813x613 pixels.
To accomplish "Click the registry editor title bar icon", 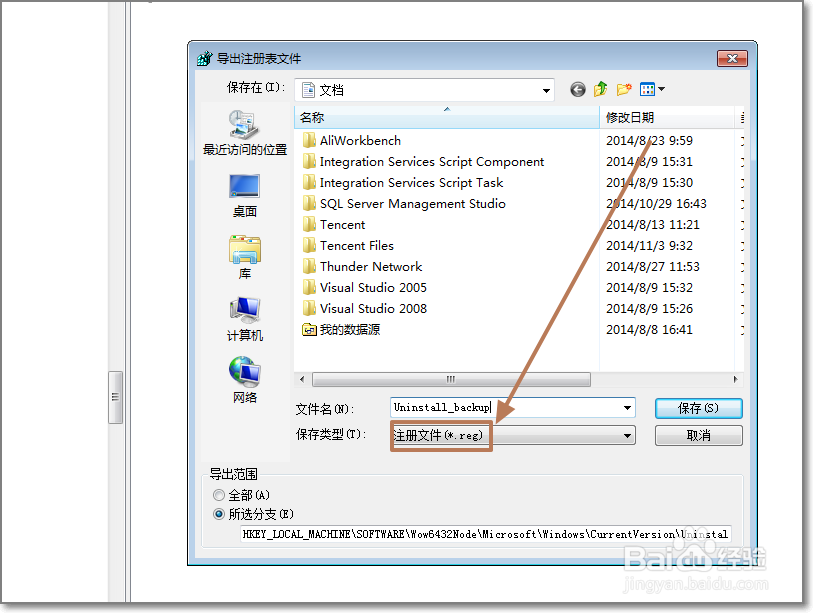I will pos(205,58).
